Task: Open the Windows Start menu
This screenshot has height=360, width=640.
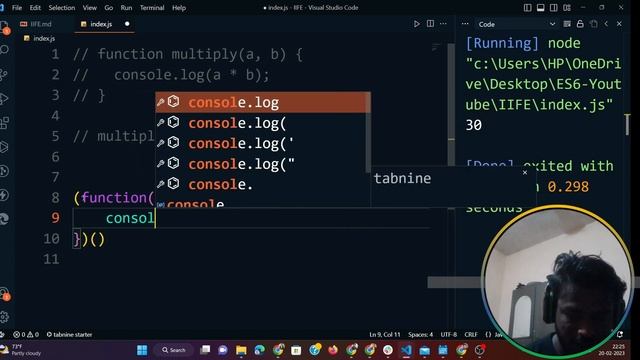Action: pyautogui.click(x=142, y=350)
